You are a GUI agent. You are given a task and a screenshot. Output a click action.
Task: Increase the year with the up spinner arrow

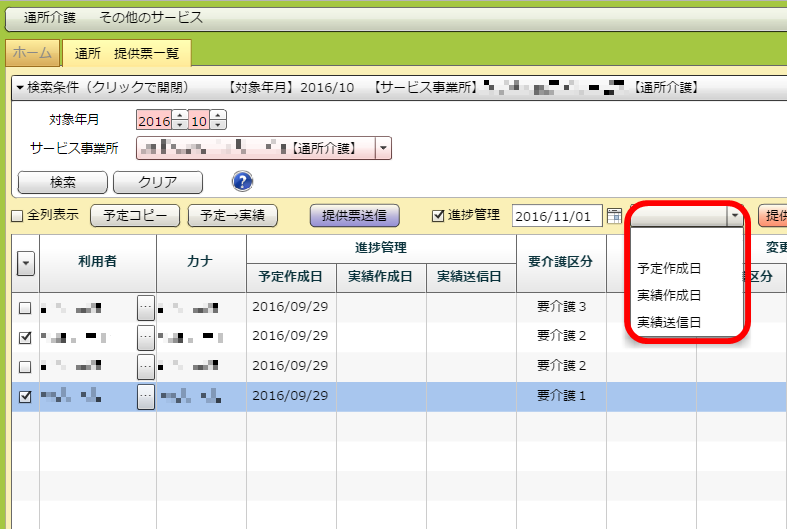coord(180,116)
